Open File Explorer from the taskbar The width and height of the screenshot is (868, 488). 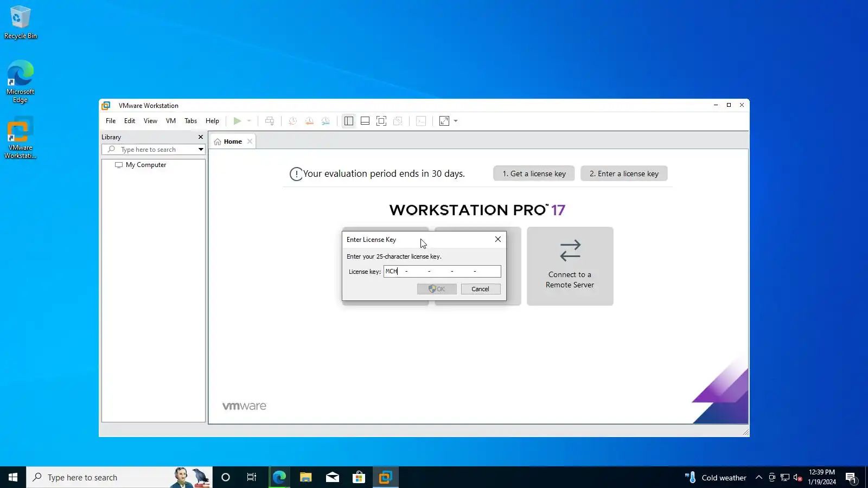click(x=305, y=477)
